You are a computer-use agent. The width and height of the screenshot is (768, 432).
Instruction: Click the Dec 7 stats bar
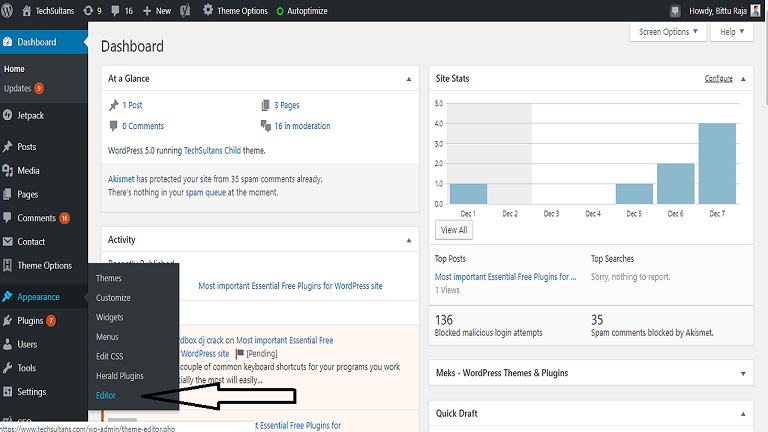tap(717, 164)
